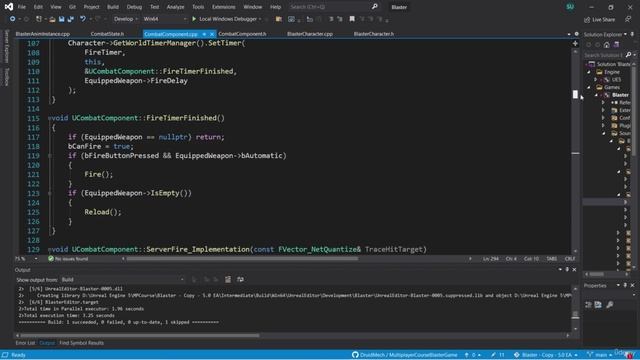Screen dimensions: 640x360
Task: Undo the last edit
Action: coord(83,19)
